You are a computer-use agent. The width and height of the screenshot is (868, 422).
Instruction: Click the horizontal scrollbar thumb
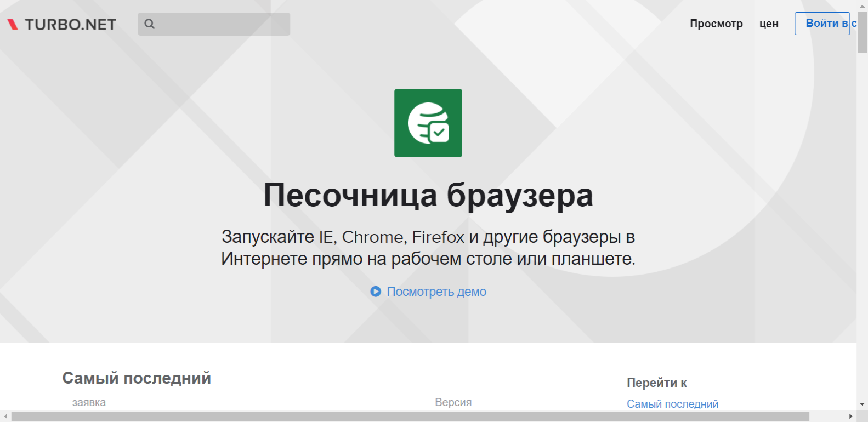tap(410, 417)
